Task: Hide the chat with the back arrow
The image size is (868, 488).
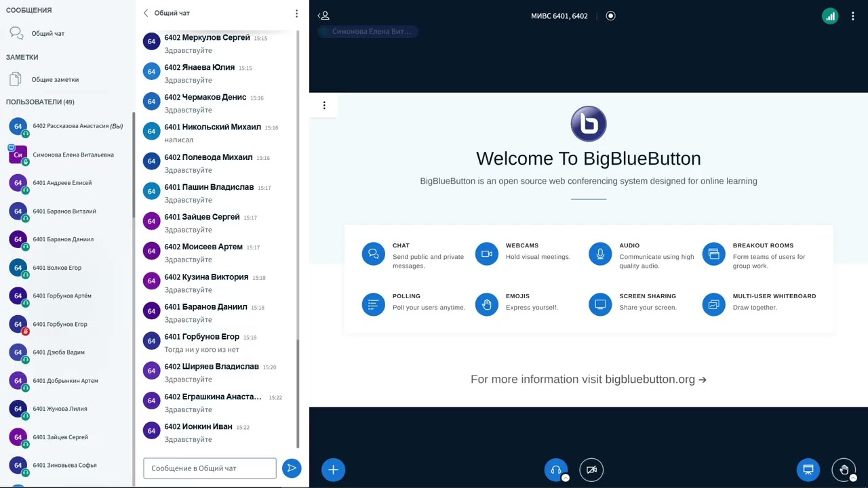Action: (146, 13)
